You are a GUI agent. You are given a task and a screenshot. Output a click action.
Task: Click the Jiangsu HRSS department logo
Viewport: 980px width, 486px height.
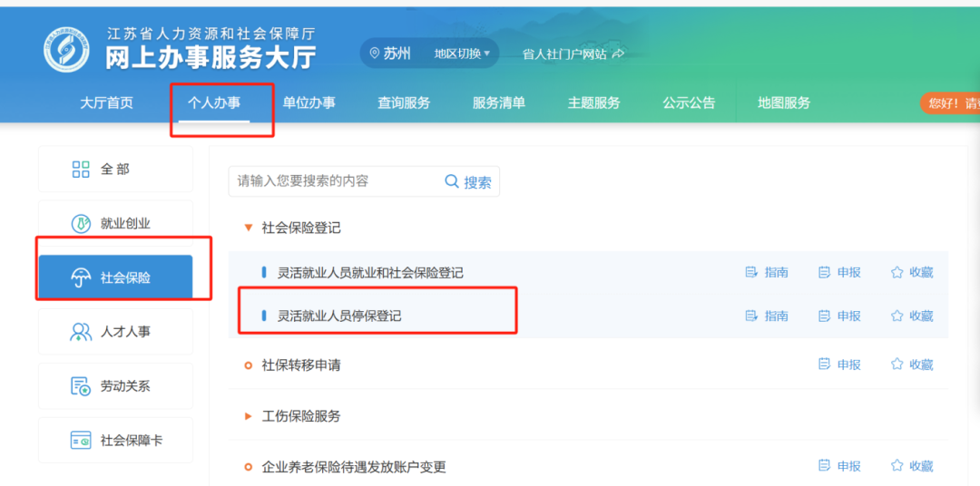point(67,49)
